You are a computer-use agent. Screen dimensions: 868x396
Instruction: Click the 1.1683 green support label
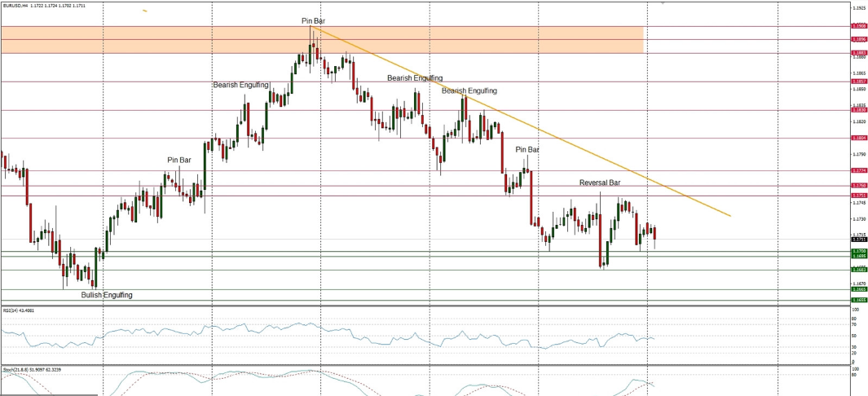tap(858, 269)
